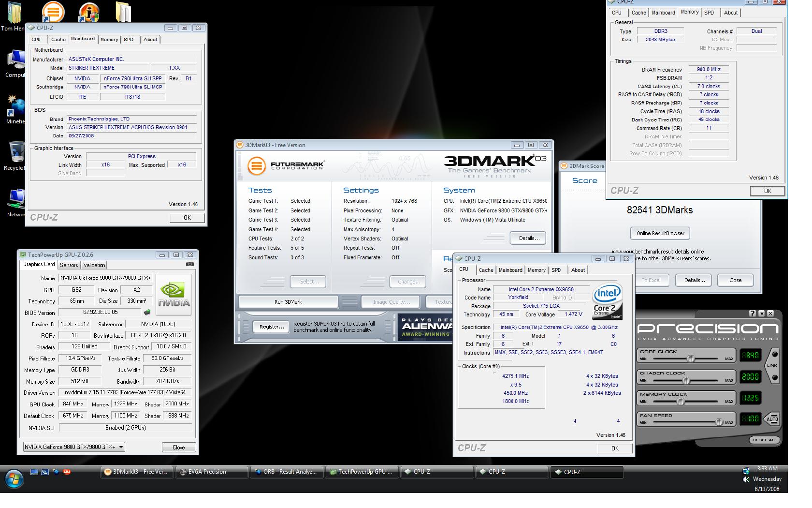
Task: Click the Alienware advertisement banner in 3DMark03
Action: pyautogui.click(x=425, y=327)
